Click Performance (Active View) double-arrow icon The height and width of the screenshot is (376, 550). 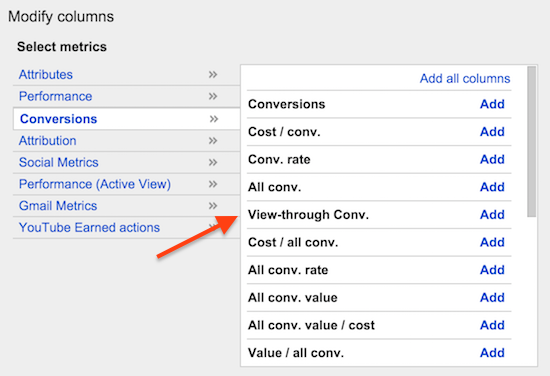pyautogui.click(x=213, y=184)
